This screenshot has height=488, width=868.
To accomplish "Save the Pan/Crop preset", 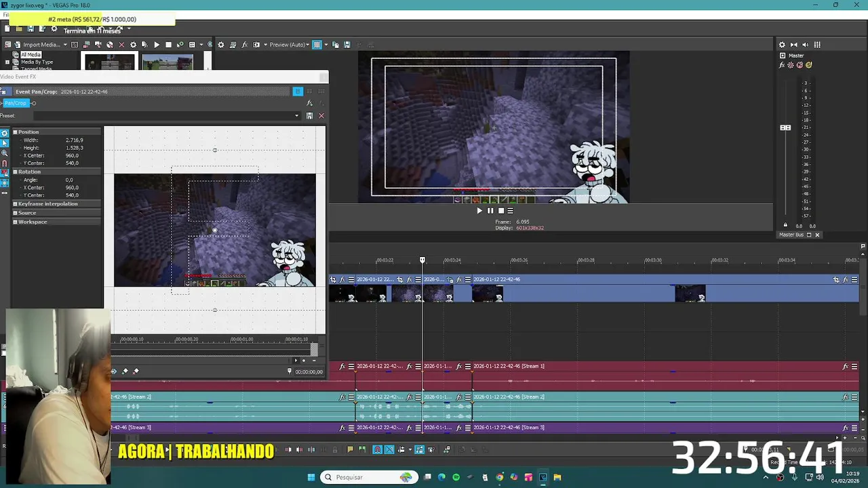I will click(x=309, y=116).
